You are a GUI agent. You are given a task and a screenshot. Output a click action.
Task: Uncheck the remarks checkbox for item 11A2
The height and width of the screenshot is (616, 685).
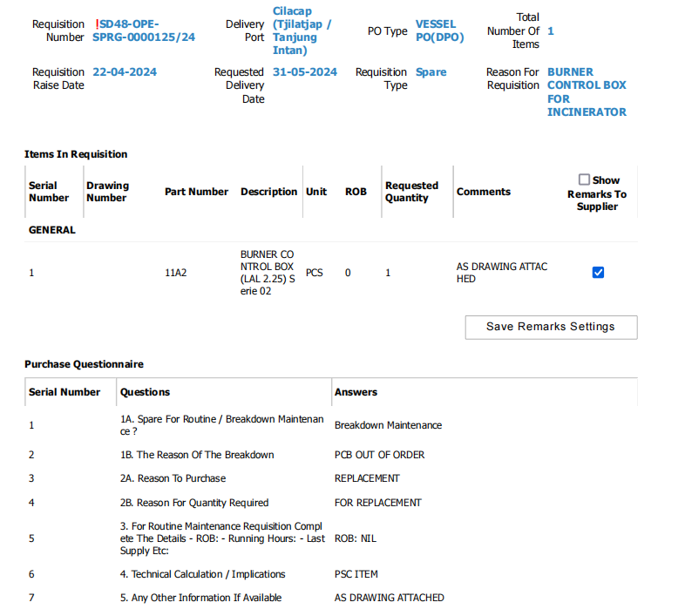click(598, 273)
